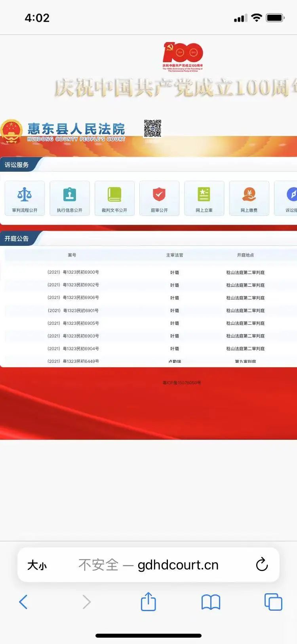Reload the page with refresh icon
Viewport: 297px width, 644px height.
262,564
